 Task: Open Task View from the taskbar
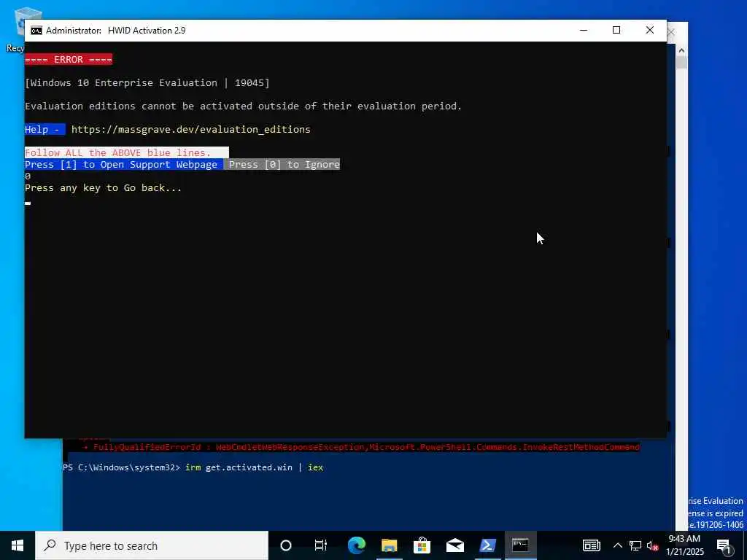click(x=321, y=545)
